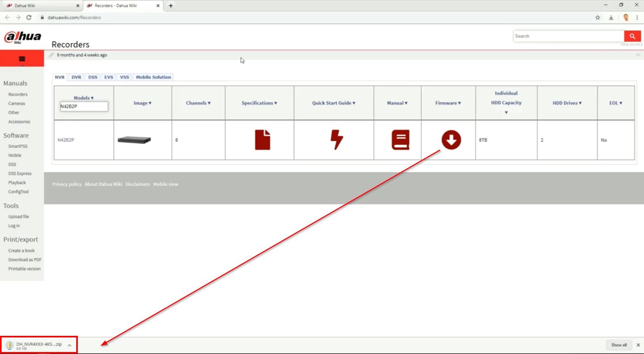The width and height of the screenshot is (644, 354).
Task: Switch to the Mobile Solution tab
Action: tap(154, 77)
